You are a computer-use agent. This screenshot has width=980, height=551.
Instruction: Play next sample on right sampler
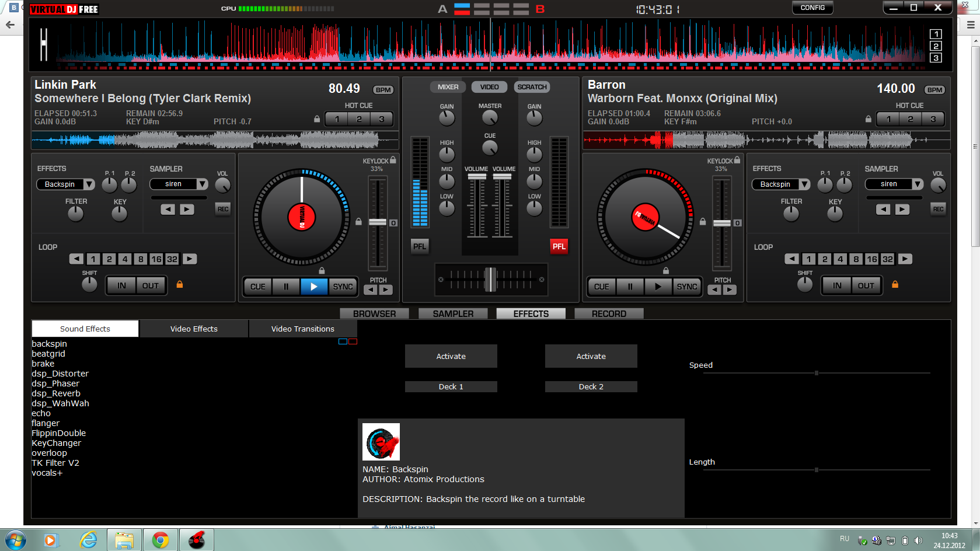[902, 209]
